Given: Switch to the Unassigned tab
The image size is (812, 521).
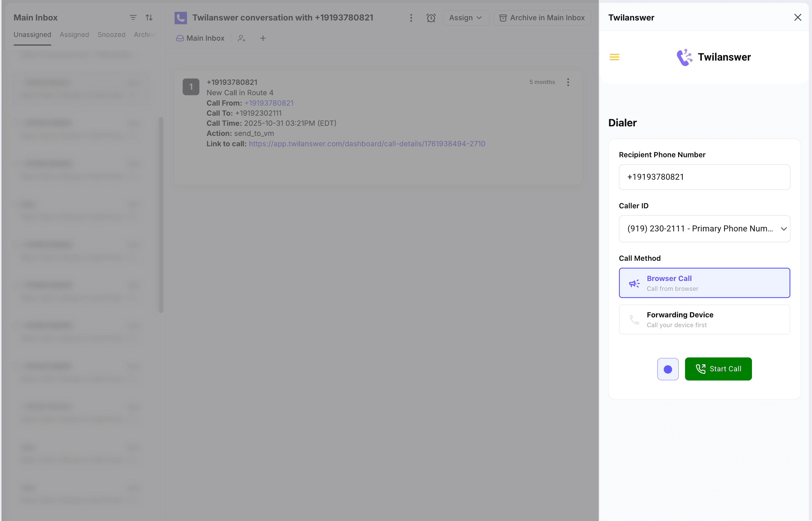Looking at the screenshot, I should coord(33,35).
